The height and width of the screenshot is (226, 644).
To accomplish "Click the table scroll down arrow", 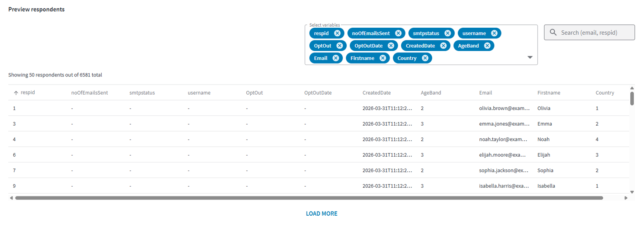I will [632, 192].
